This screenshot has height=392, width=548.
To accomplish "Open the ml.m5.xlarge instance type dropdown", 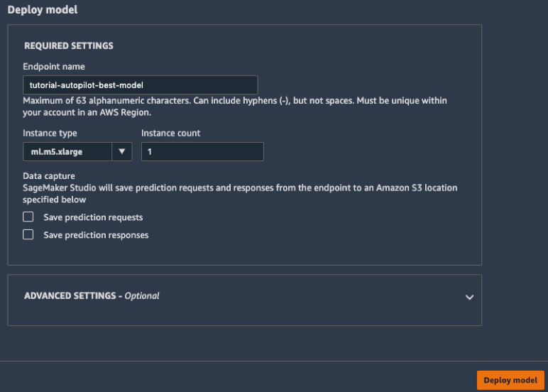I will pyautogui.click(x=77, y=151).
